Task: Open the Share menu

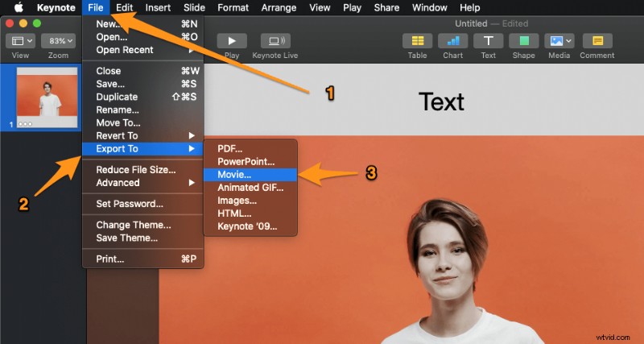Action: (386, 7)
